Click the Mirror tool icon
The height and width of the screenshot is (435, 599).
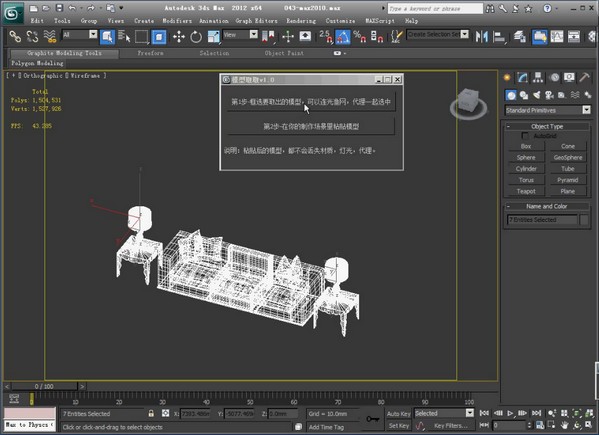481,37
